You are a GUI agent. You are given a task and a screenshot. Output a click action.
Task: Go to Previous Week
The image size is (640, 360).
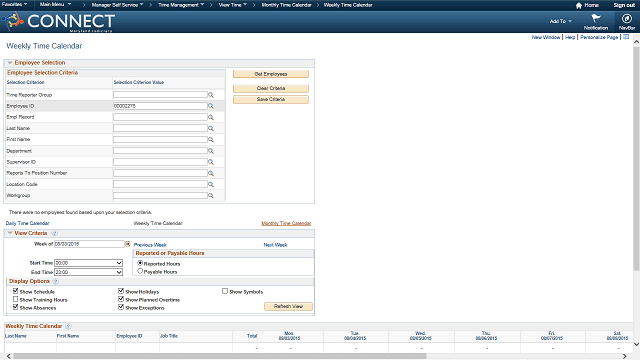point(150,245)
